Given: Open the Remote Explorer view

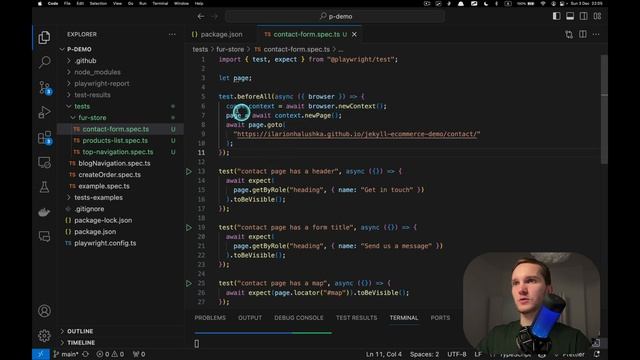Looking at the screenshot, I should pyautogui.click(x=44, y=162).
